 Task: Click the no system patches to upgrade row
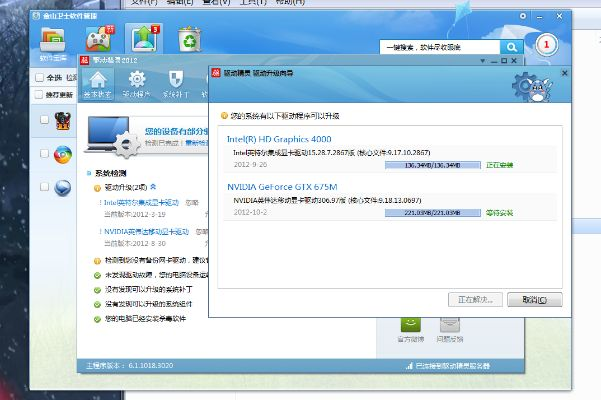149,289
